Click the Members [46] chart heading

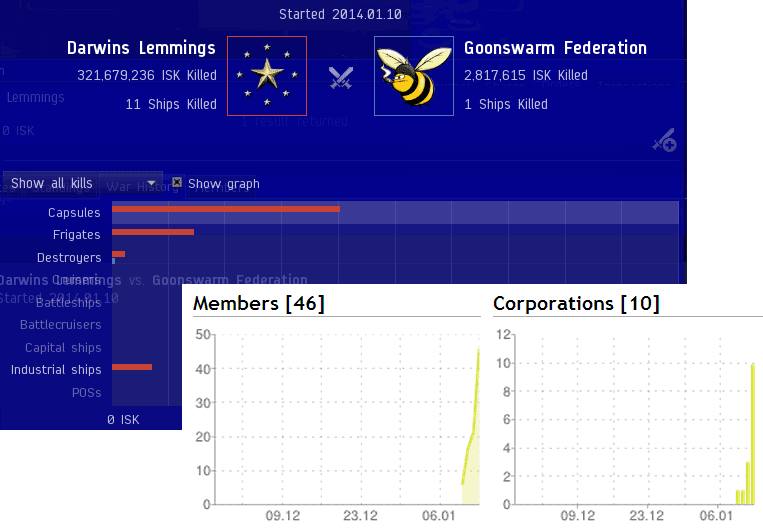coord(259,304)
